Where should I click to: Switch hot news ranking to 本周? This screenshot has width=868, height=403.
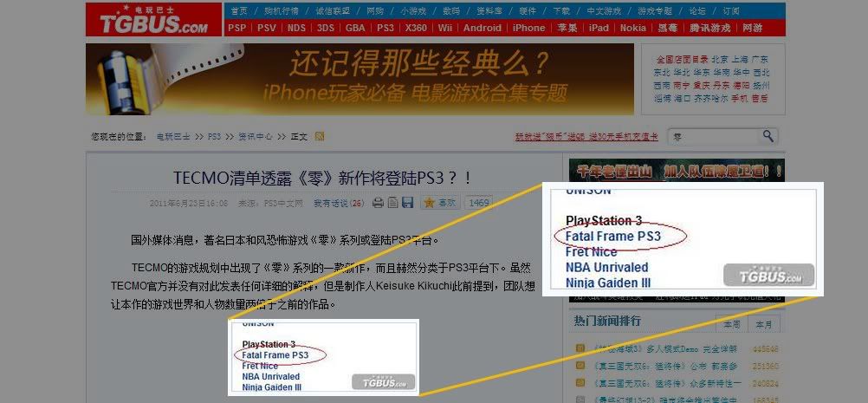(x=732, y=325)
